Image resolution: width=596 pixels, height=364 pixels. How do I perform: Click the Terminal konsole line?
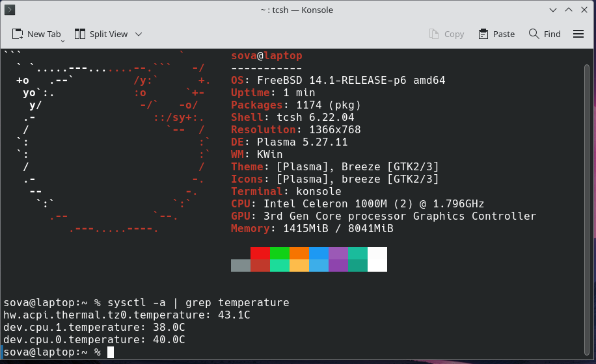coord(286,191)
